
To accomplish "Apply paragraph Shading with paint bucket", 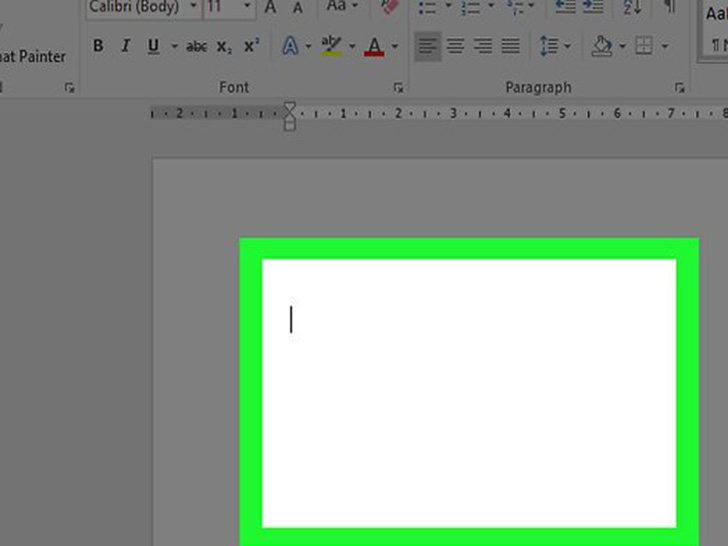I will (x=602, y=46).
